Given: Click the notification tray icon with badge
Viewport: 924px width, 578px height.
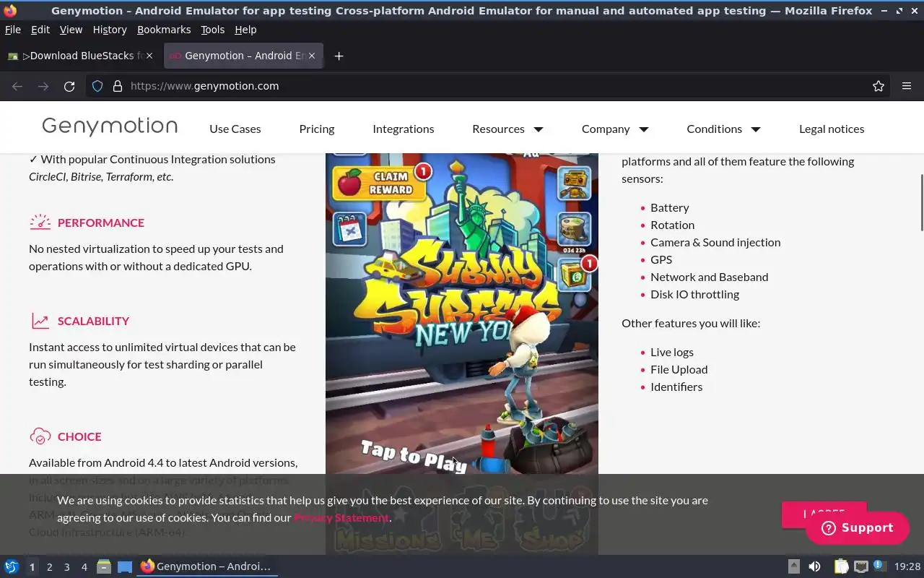Looking at the screenshot, I should (x=879, y=566).
